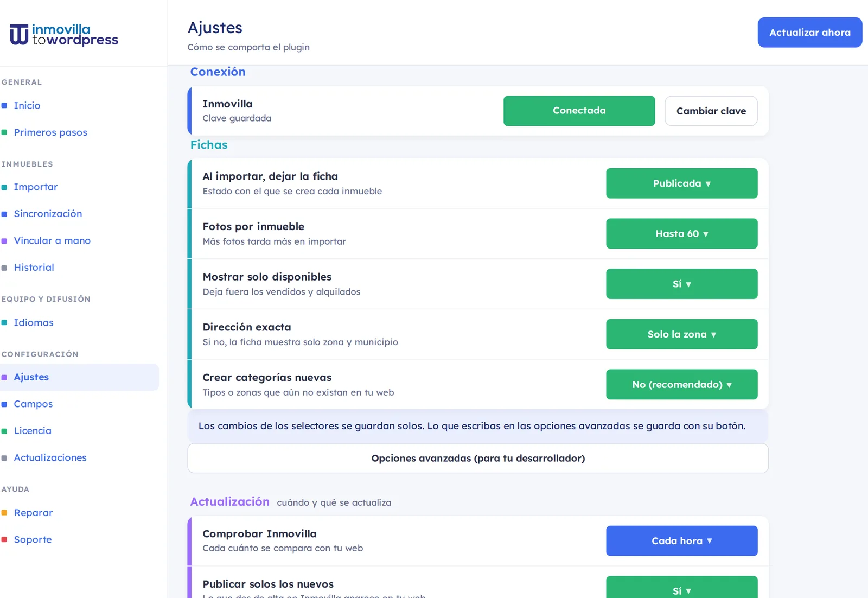Open the Publicada status dropdown
Image resolution: width=868 pixels, height=598 pixels.
682,183
